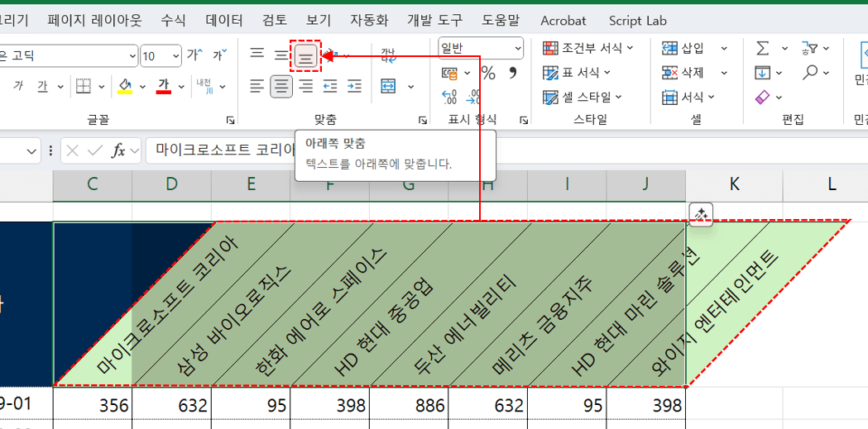Apply middle vertical alignment
The image size is (868, 429).
(x=281, y=55)
